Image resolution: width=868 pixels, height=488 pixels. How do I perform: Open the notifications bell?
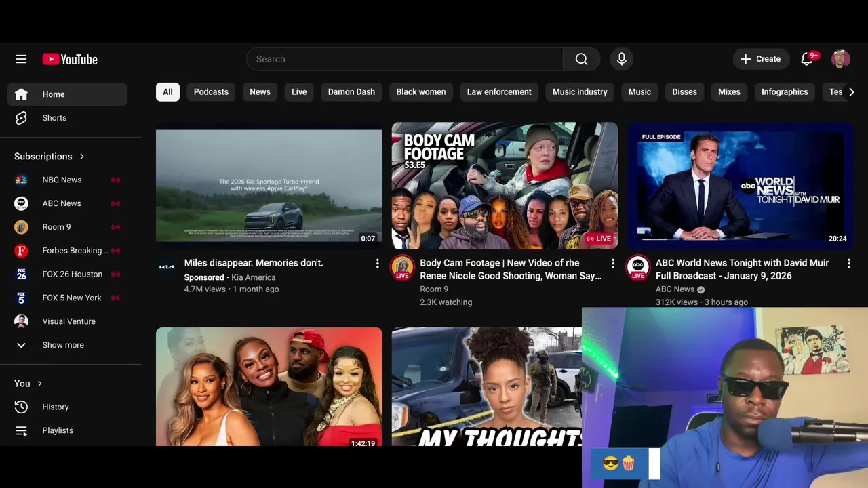pos(807,59)
